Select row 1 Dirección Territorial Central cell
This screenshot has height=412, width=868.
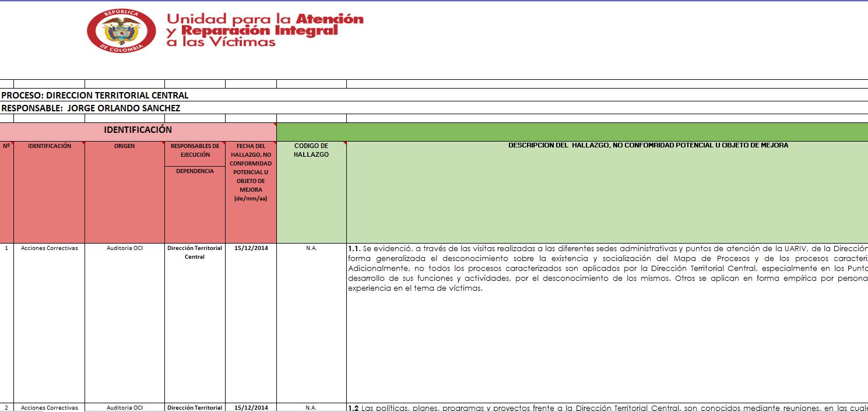[x=195, y=323]
